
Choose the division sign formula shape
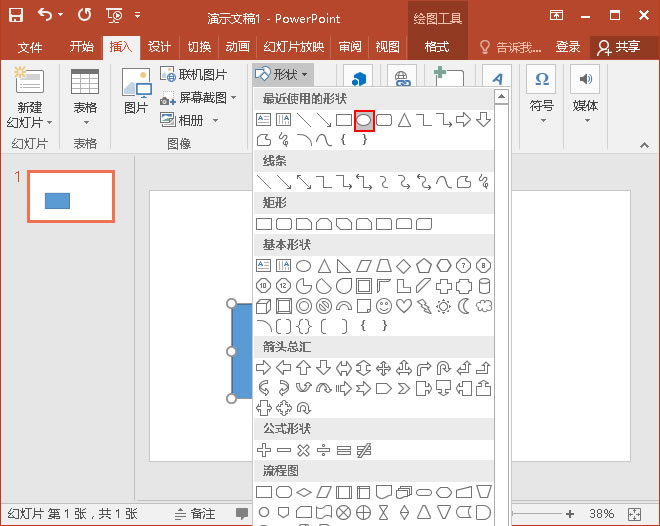click(324, 450)
